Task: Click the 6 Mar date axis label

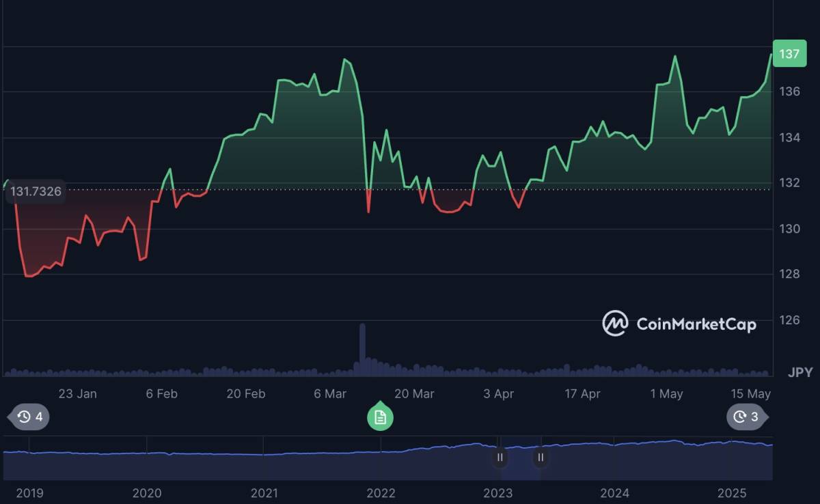Action: pos(330,394)
